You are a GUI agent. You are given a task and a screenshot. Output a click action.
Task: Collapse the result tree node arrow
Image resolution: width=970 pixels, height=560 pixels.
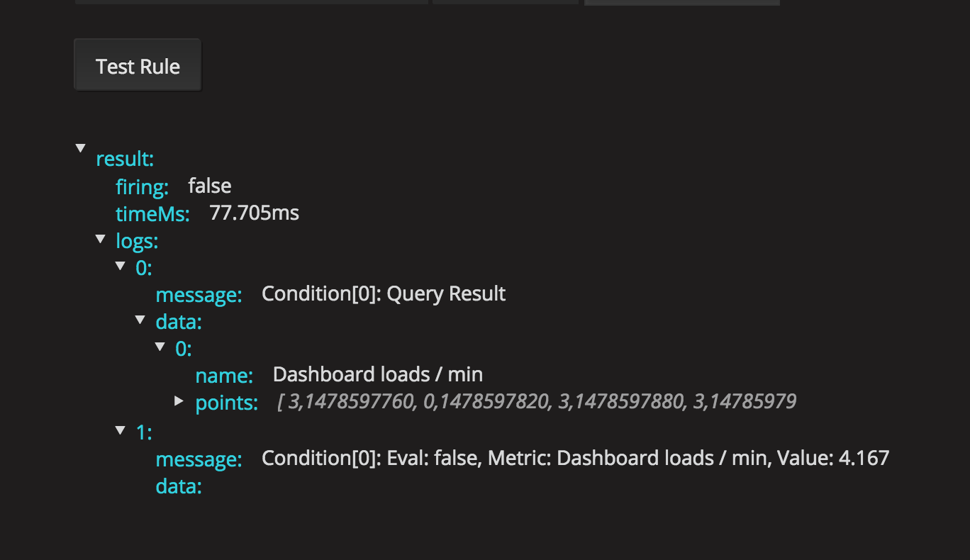(x=81, y=148)
